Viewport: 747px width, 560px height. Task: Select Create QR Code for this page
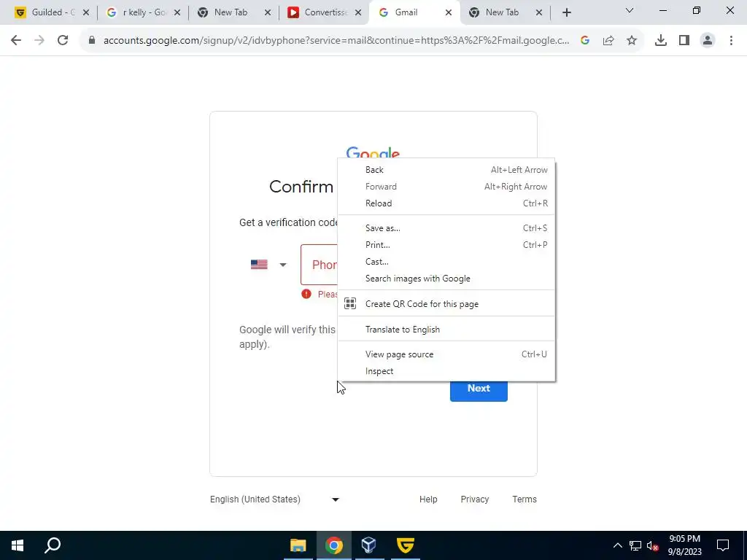coord(446,304)
